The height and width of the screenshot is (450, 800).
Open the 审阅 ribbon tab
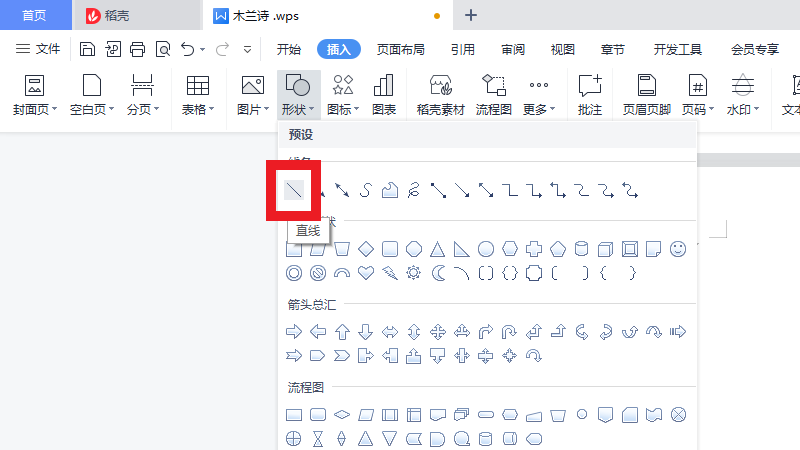(x=513, y=49)
